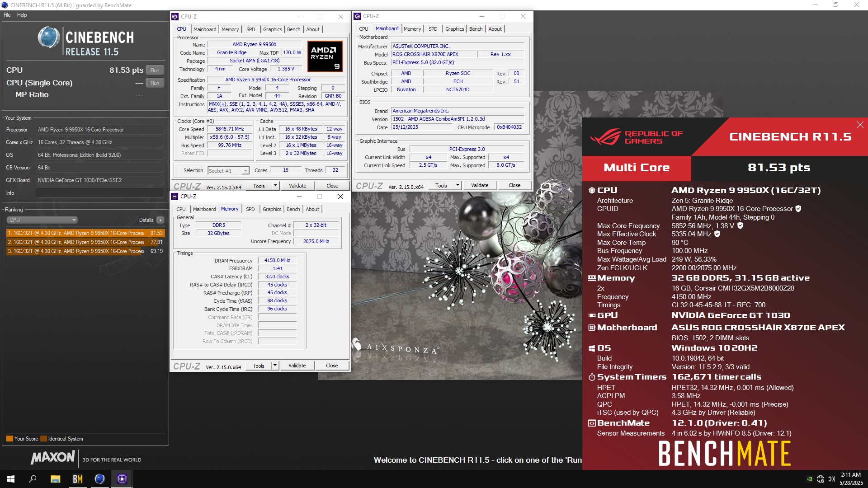The width and height of the screenshot is (868, 488).
Task: Click NVIDIA tray icon
Action: (809, 479)
